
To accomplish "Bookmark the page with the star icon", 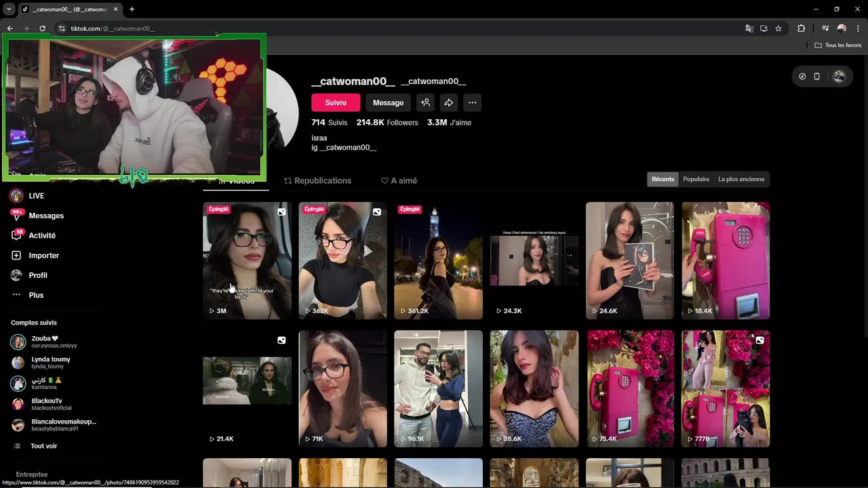I will pos(778,28).
